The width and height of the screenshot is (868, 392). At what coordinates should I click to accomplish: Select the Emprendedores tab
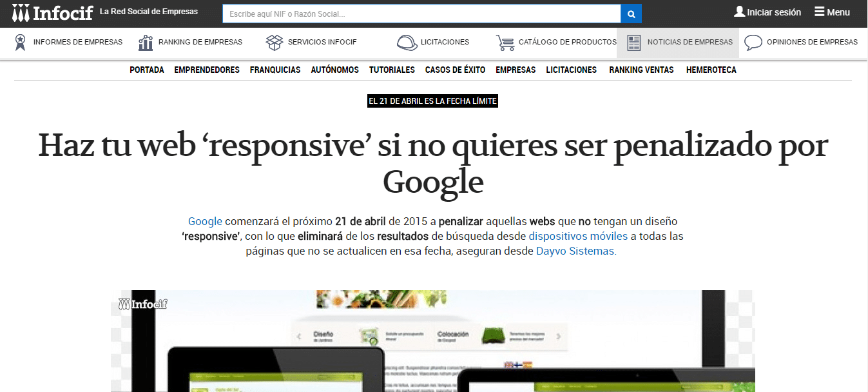coord(207,70)
